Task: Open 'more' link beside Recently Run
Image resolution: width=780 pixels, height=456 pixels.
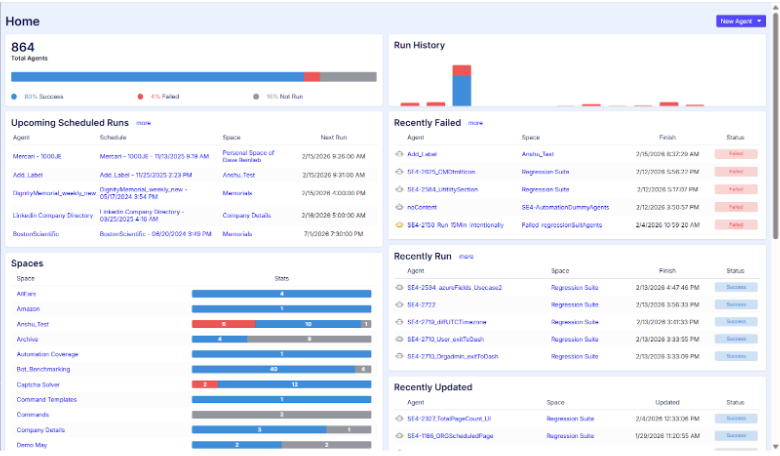Action: [x=466, y=256]
